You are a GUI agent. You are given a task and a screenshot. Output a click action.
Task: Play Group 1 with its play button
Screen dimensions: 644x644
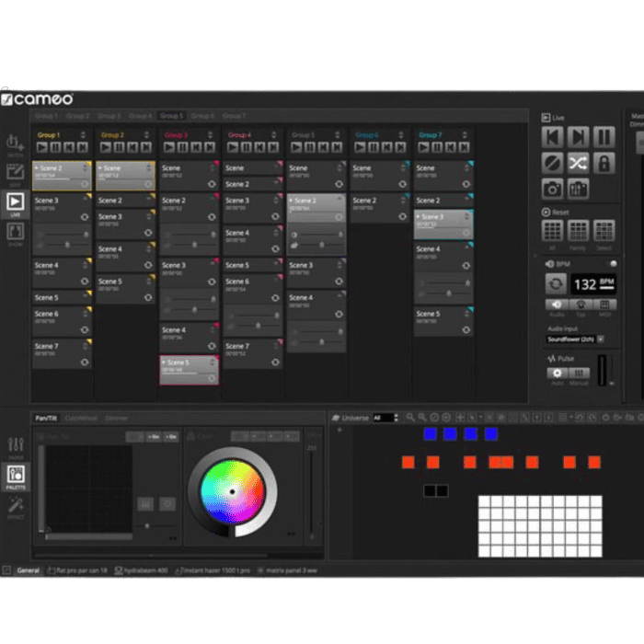[x=41, y=147]
